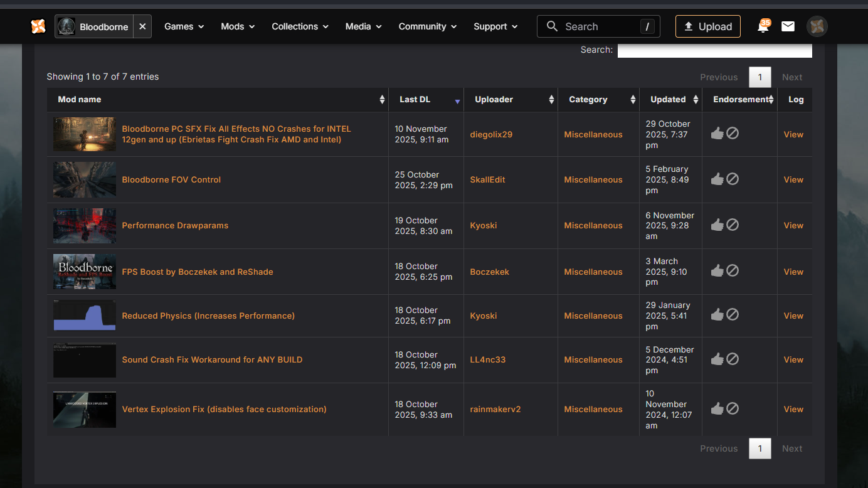Viewport: 868px width, 488px height.
Task: Expand the Community menu
Action: pos(428,26)
